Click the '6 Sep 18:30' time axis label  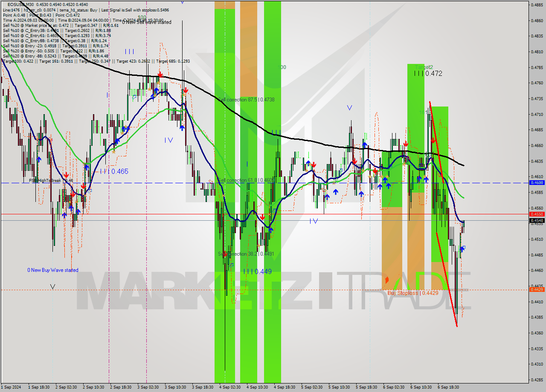[448, 387]
